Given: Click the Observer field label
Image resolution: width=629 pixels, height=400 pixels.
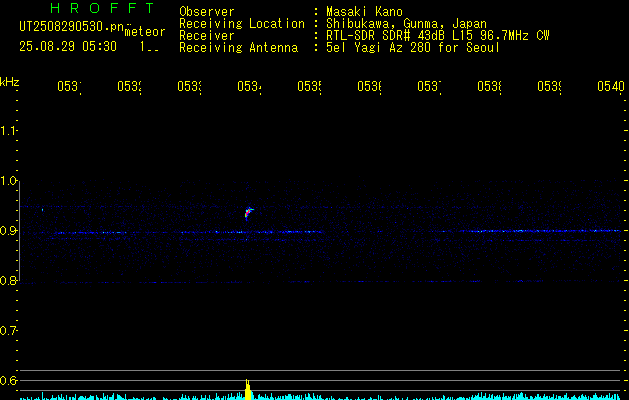Looking at the screenshot, I should click(x=207, y=11).
